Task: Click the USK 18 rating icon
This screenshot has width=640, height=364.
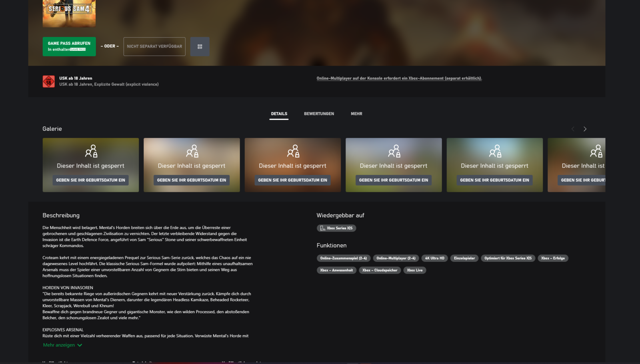Action: tap(49, 82)
